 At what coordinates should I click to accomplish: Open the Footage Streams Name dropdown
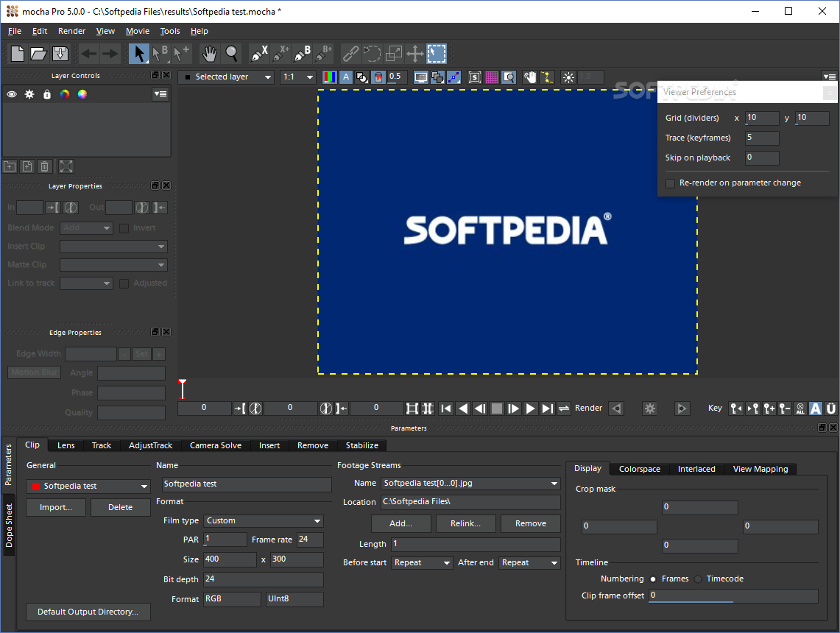point(470,484)
